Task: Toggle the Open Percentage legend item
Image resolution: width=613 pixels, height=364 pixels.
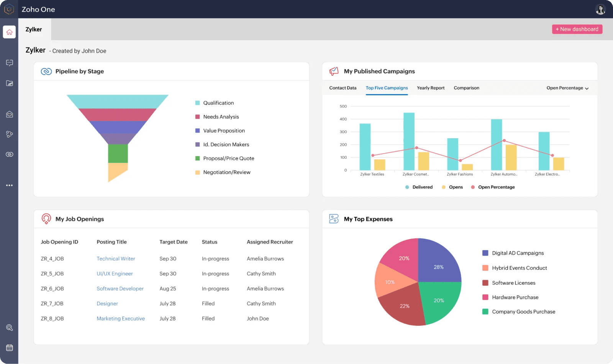Action: click(x=493, y=187)
